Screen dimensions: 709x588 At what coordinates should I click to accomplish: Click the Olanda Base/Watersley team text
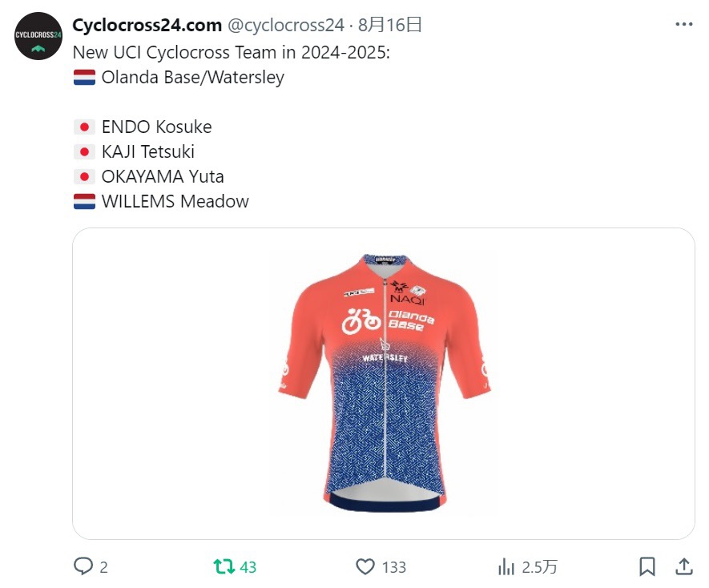(x=193, y=78)
